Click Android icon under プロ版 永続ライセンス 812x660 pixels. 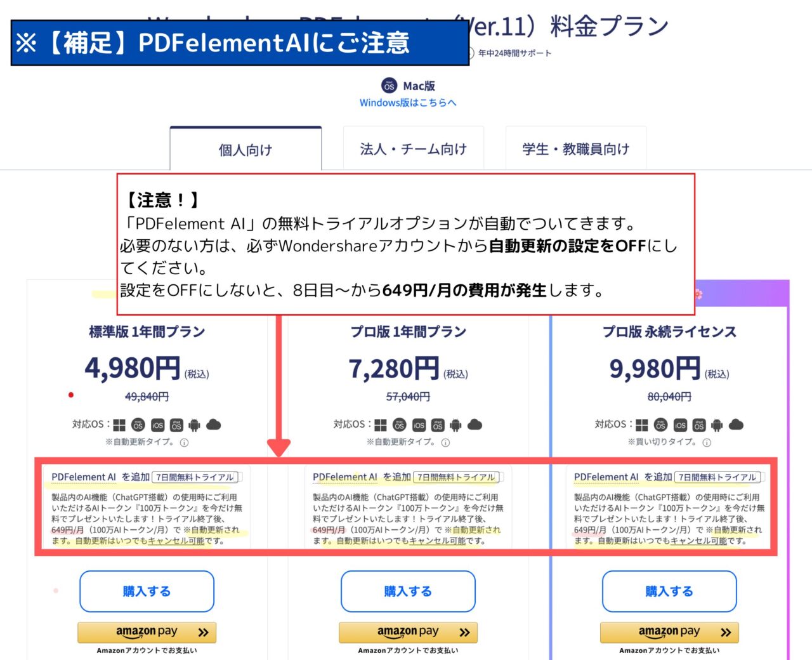click(717, 425)
